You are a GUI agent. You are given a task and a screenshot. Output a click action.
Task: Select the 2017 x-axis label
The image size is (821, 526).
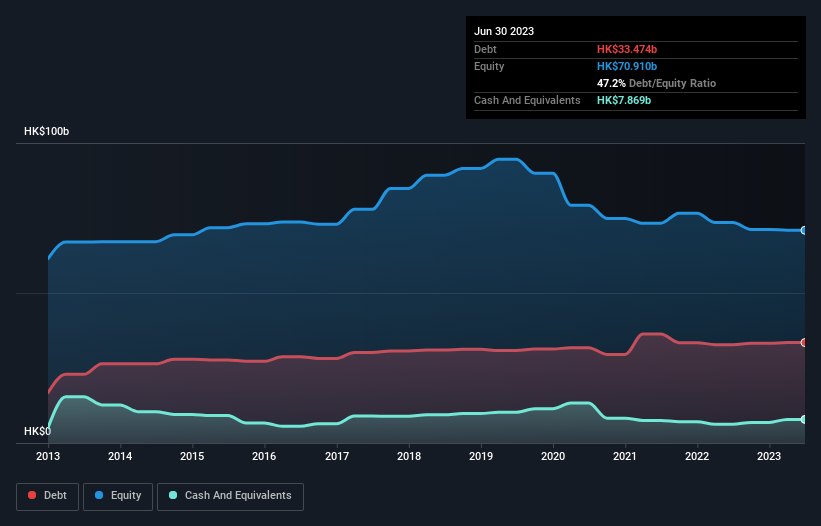(x=337, y=456)
